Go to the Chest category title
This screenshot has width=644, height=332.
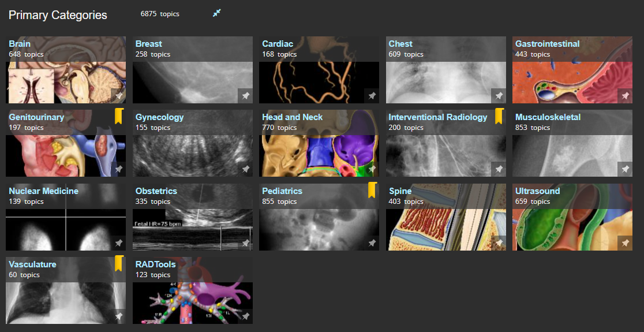(x=400, y=44)
